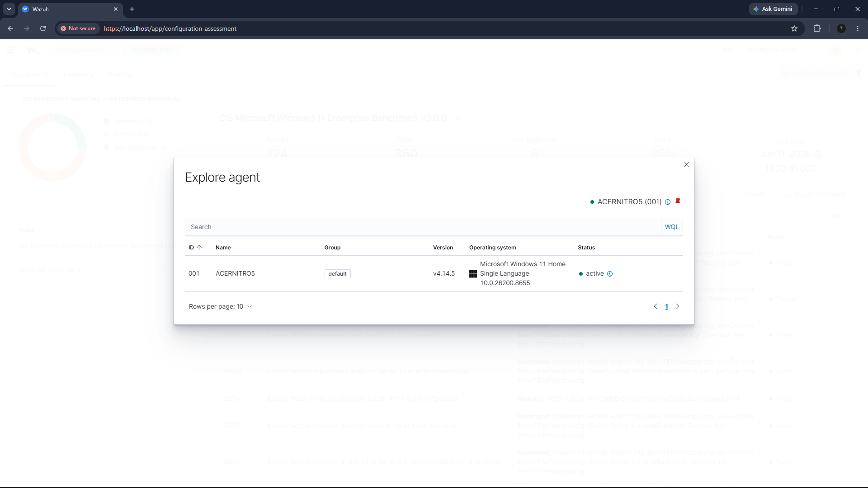Bookmark this page with the star icon

794,28
